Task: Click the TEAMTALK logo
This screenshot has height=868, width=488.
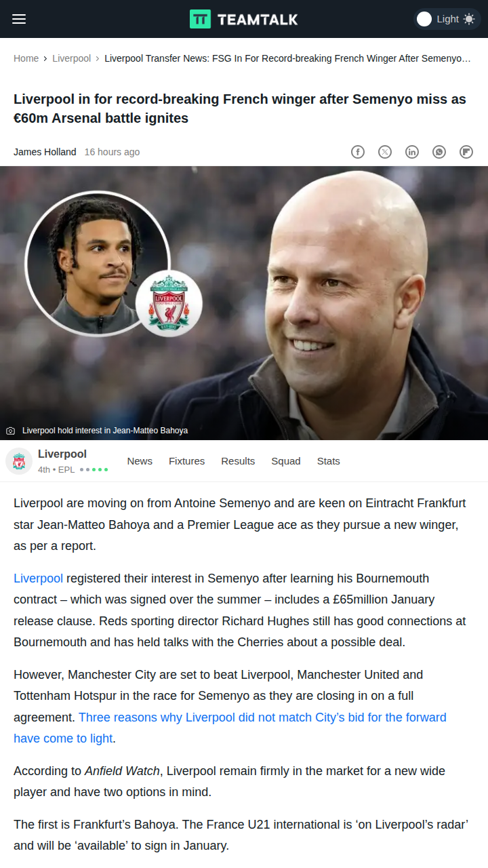Action: [244, 19]
